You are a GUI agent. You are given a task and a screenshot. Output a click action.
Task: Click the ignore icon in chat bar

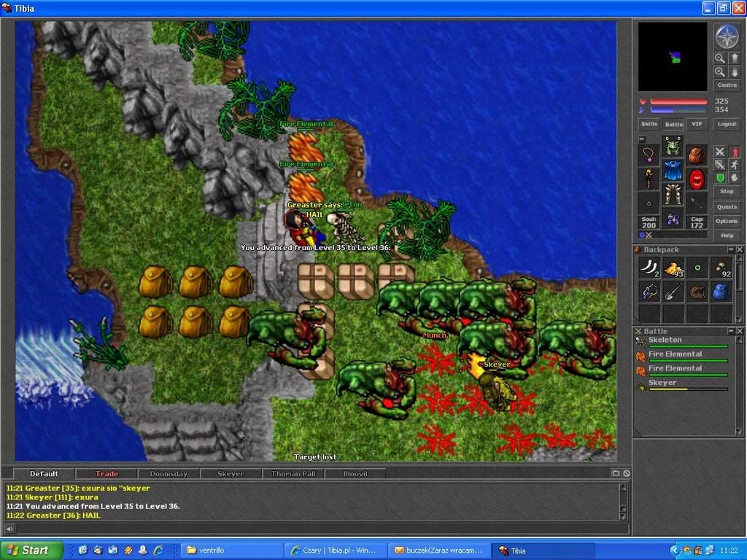[627, 473]
